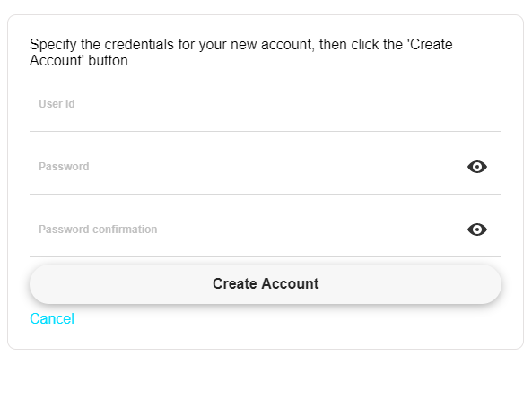Screen dimensions: 532x399
Task: Click the 'Password confirmation' placeholder label
Action: click(x=98, y=230)
